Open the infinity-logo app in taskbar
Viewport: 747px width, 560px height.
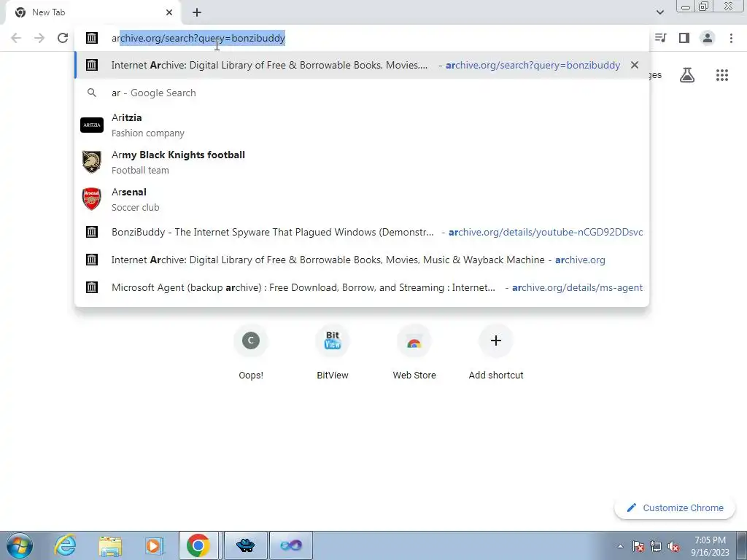pos(291,545)
